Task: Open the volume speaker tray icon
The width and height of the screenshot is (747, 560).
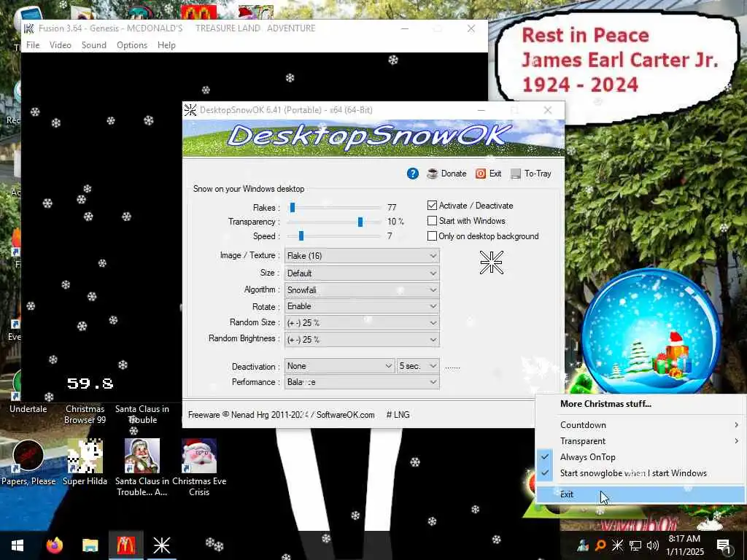Action: (x=653, y=545)
